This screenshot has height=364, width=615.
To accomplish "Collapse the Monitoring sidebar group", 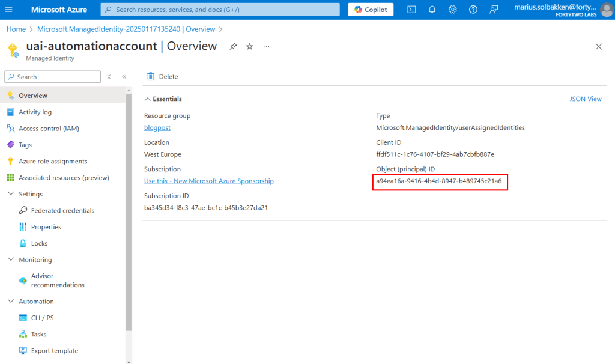I will click(x=11, y=260).
